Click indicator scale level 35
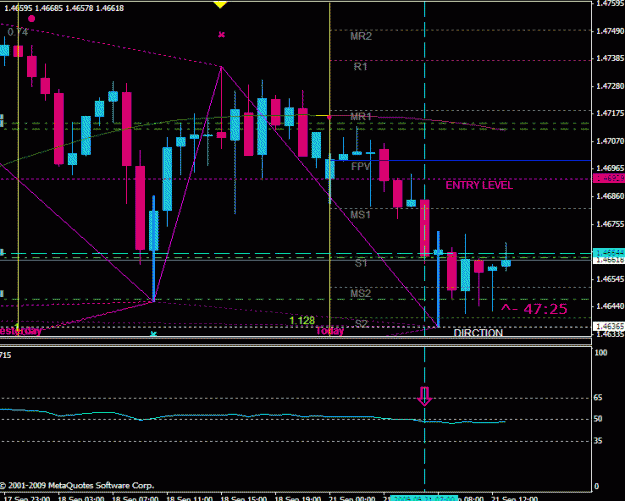Image resolution: width=625 pixels, height=501 pixels. click(x=598, y=441)
